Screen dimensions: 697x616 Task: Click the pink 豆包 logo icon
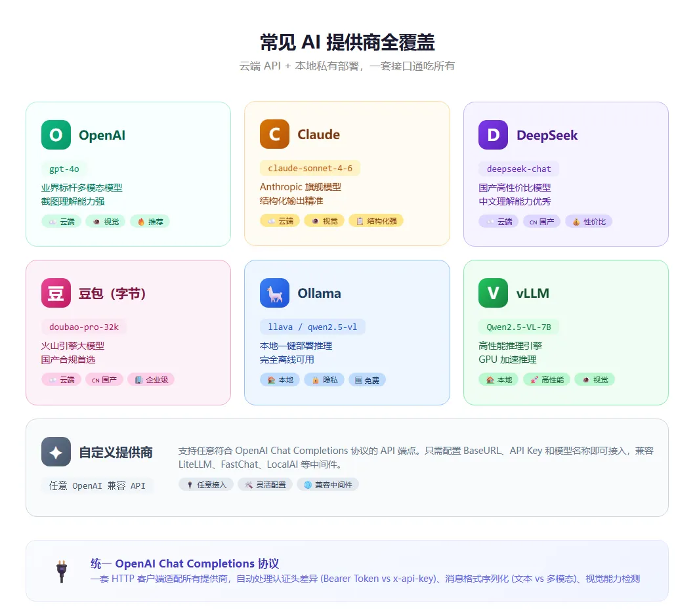coord(56,293)
